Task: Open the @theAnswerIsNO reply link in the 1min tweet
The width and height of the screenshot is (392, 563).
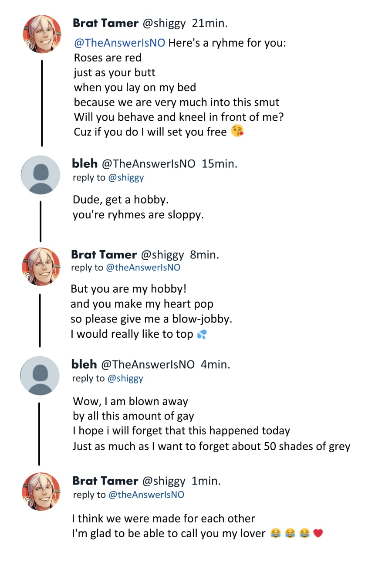Action: (x=146, y=495)
